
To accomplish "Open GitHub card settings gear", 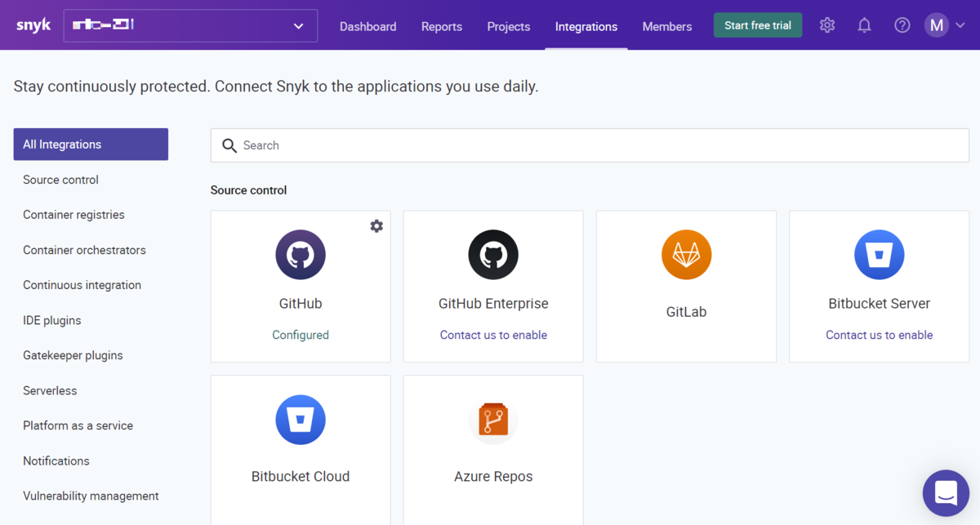I will (376, 225).
